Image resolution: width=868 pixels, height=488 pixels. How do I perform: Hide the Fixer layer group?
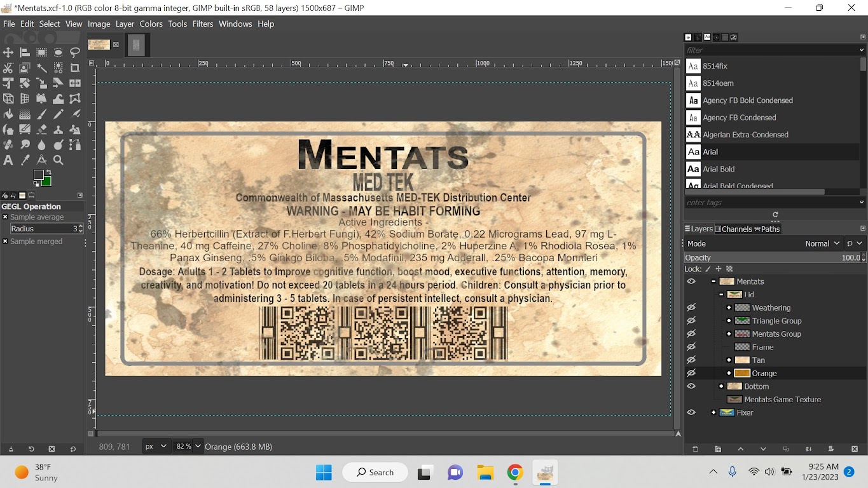tap(691, 412)
